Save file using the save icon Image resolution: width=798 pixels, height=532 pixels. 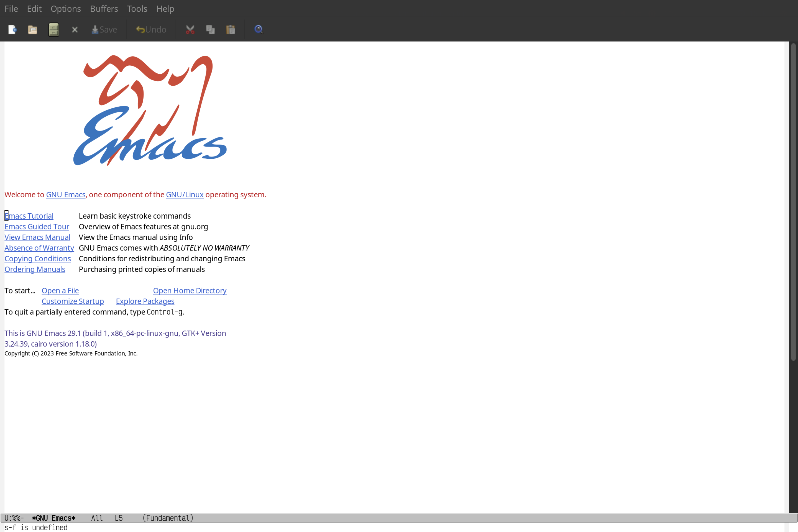pos(104,29)
